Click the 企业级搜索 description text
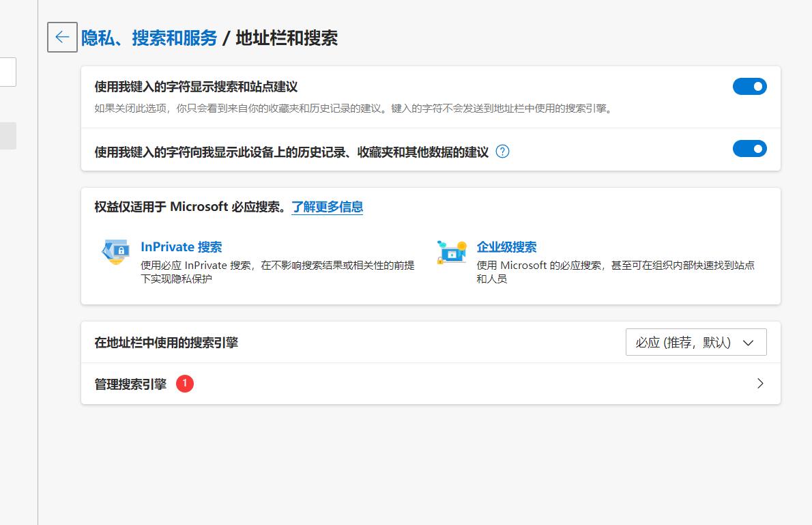Image resolution: width=812 pixels, height=525 pixels. pyautogui.click(x=615, y=272)
